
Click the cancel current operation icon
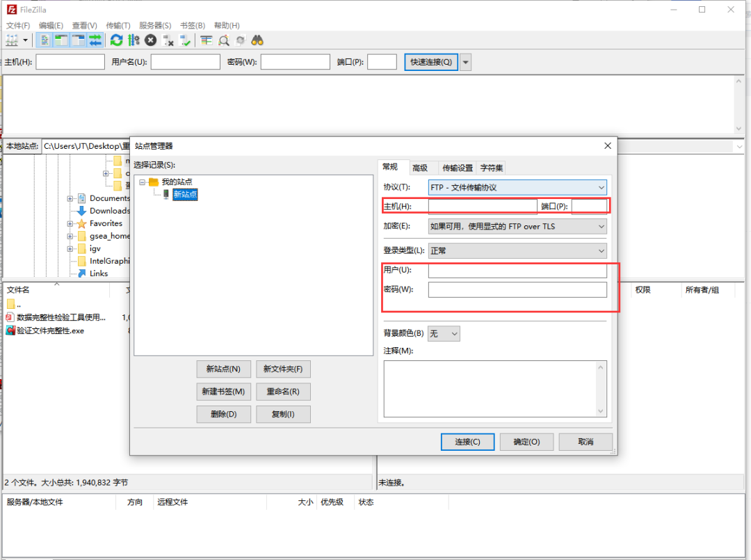coord(151,41)
